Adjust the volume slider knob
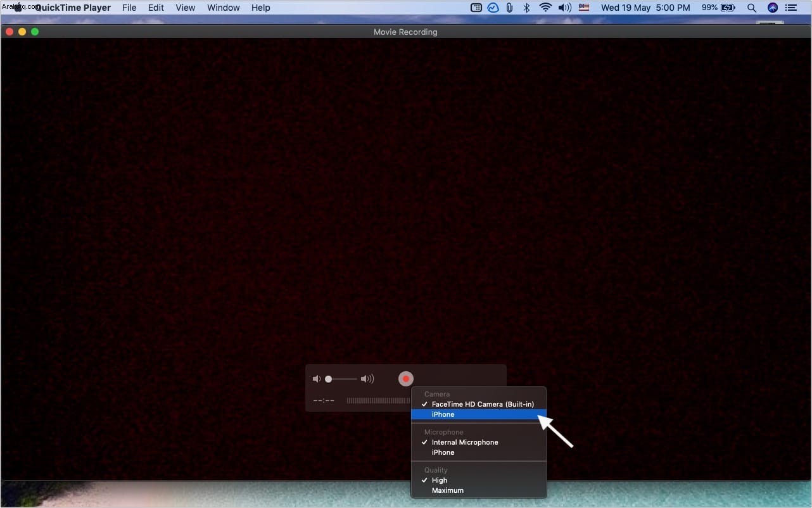This screenshot has height=508, width=812. tap(328, 379)
